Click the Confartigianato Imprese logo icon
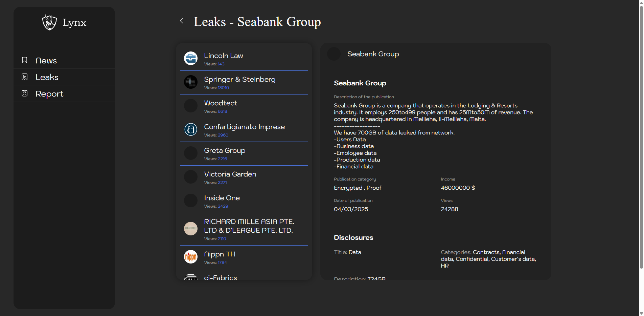 tap(191, 129)
